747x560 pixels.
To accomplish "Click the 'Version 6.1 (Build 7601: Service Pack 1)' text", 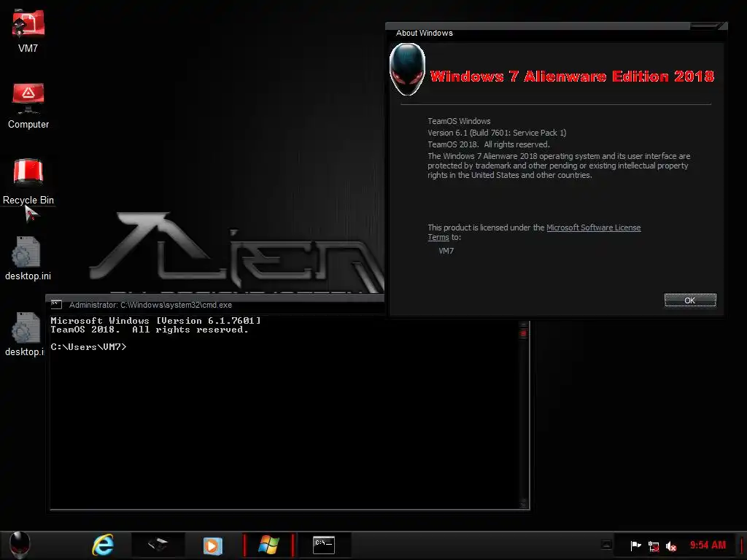I will pyautogui.click(x=497, y=133).
